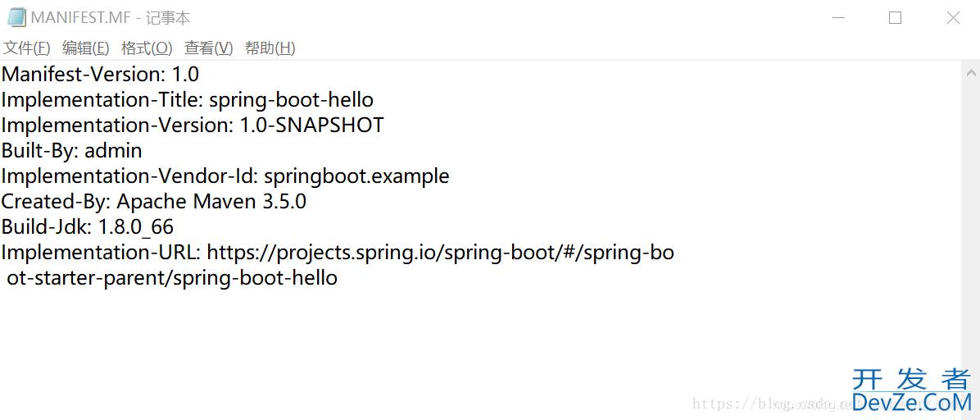Viewport: 980px width, 420px height.
Task: Click on Apache Maven 3.5.0 text
Action: (211, 202)
